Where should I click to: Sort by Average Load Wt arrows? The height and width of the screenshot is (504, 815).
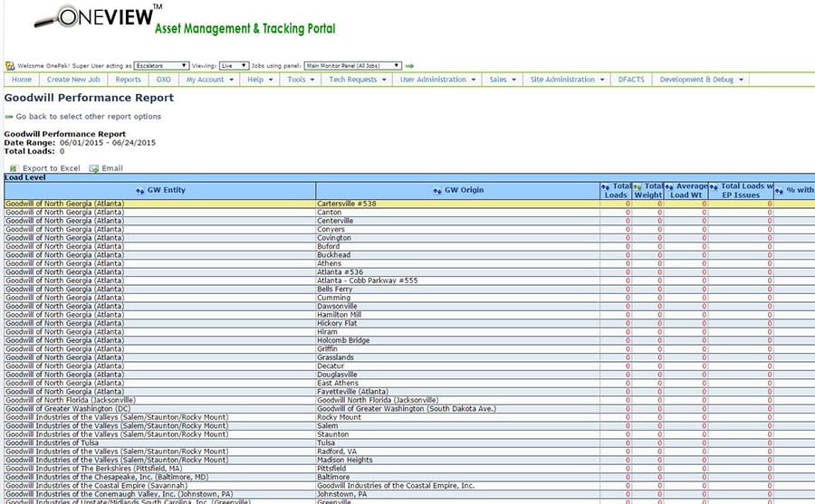(x=669, y=187)
